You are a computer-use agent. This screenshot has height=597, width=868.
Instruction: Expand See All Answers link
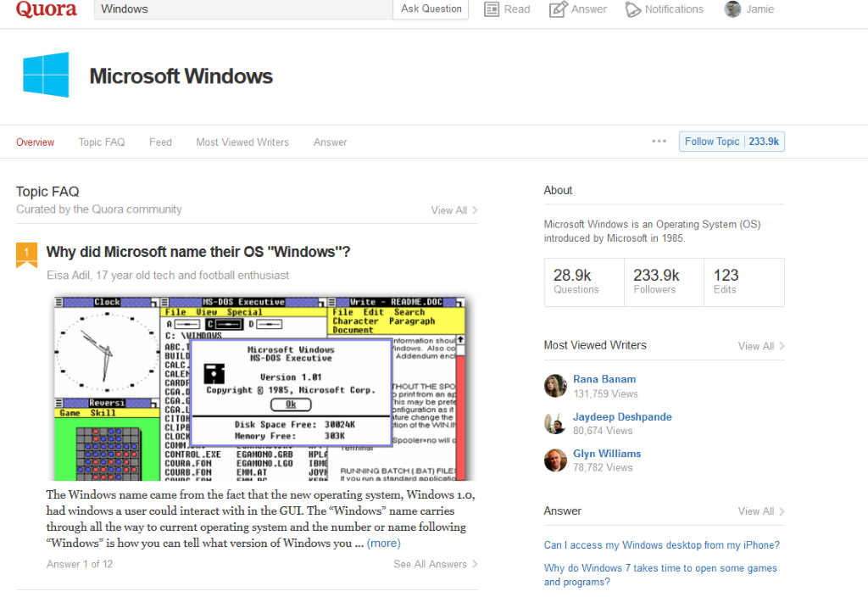435,564
